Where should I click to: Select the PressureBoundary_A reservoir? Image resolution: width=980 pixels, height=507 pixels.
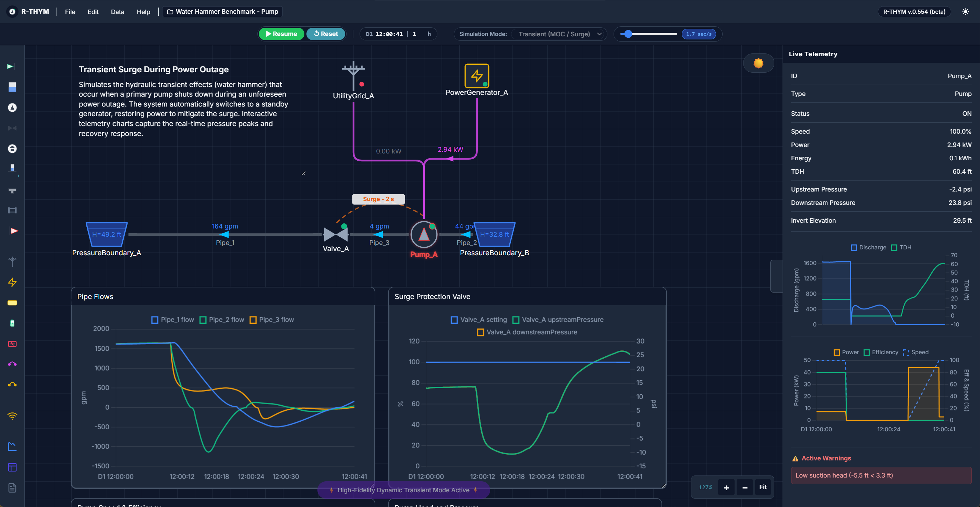pos(107,235)
